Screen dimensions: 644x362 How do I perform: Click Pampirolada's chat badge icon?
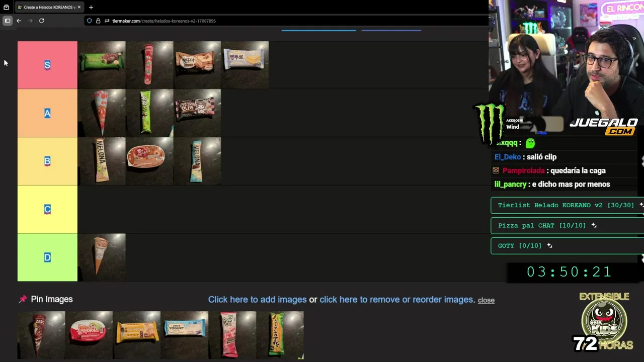pos(496,170)
